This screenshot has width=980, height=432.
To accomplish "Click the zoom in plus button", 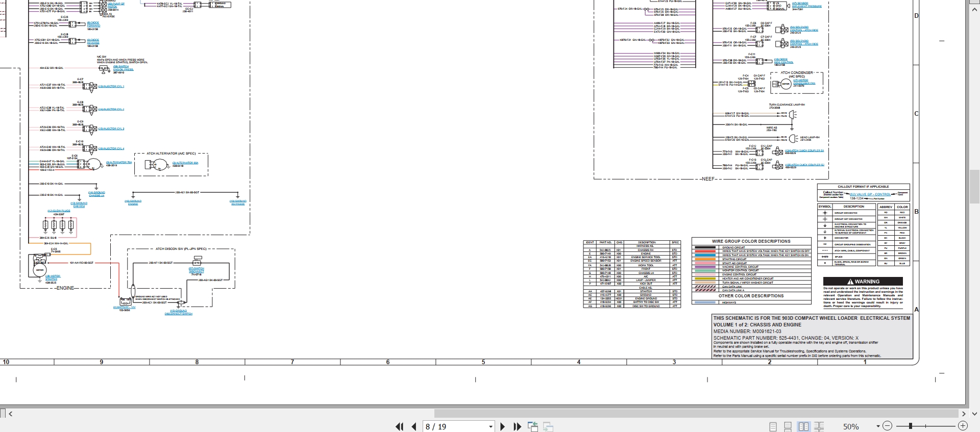I will click(963, 426).
